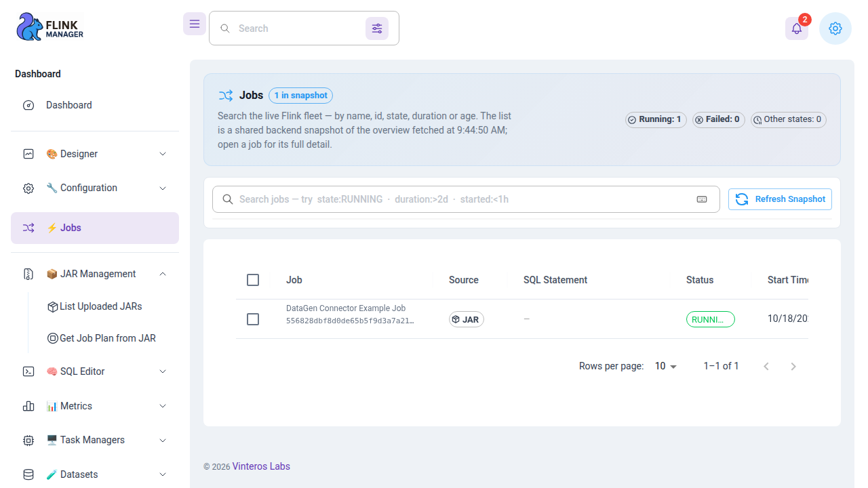Click the Designer chart icon in sidebar

[28, 154]
